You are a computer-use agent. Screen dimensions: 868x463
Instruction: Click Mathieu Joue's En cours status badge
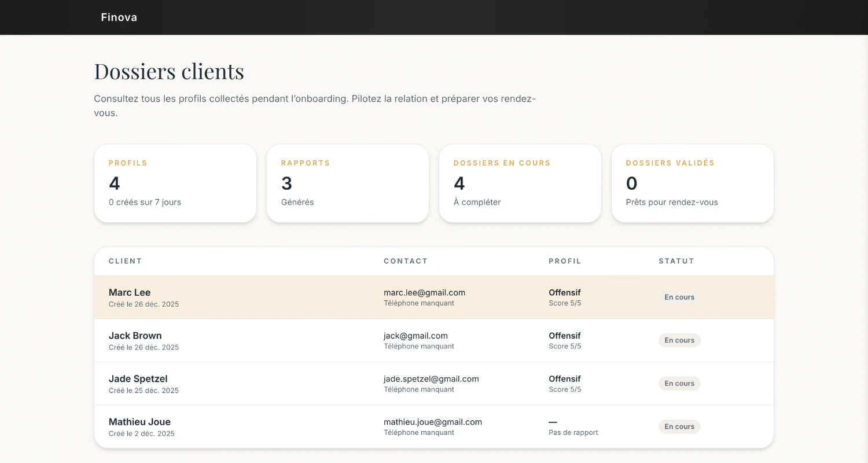679,427
